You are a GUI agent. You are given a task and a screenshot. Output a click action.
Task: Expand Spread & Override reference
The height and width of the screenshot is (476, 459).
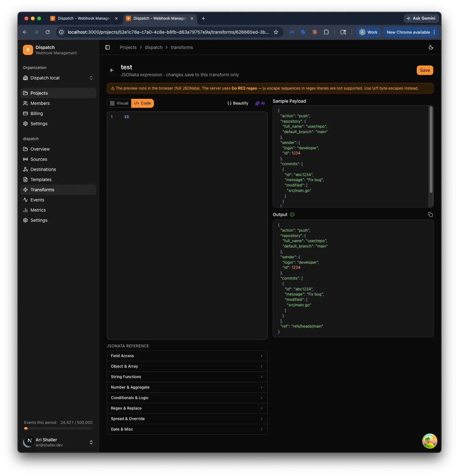point(187,419)
